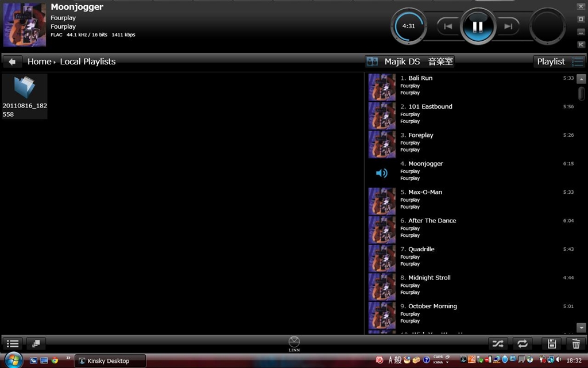The width and height of the screenshot is (588, 368).
Task: Select Local Playlists breadcrumb
Action: tap(88, 62)
